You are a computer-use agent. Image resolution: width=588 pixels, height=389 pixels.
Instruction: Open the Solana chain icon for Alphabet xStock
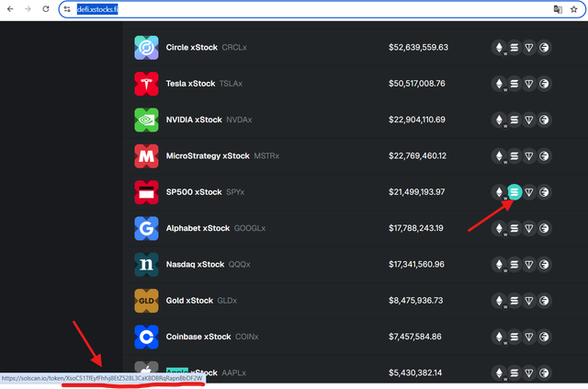(x=514, y=228)
